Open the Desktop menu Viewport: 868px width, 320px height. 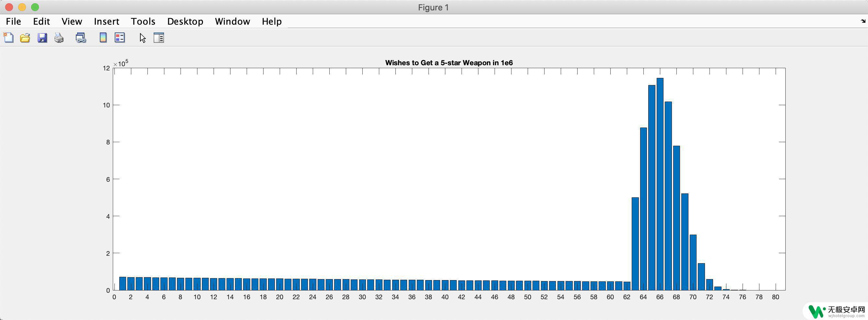185,21
